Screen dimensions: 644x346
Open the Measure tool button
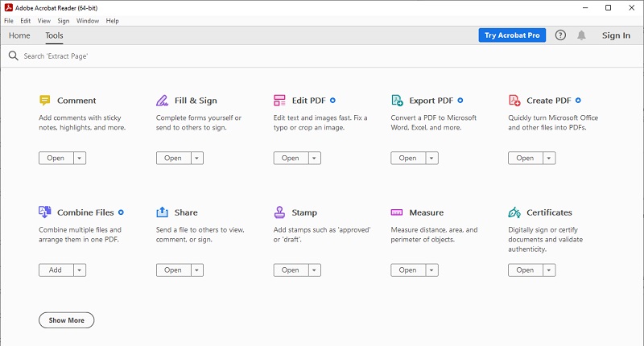point(408,270)
